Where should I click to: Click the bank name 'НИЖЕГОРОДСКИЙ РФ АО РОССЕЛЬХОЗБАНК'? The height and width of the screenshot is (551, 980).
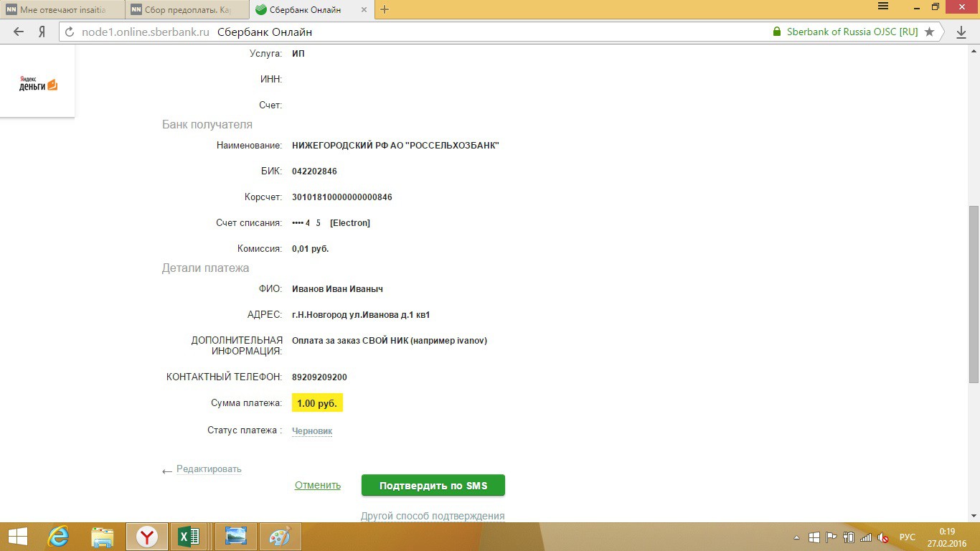pyautogui.click(x=395, y=146)
